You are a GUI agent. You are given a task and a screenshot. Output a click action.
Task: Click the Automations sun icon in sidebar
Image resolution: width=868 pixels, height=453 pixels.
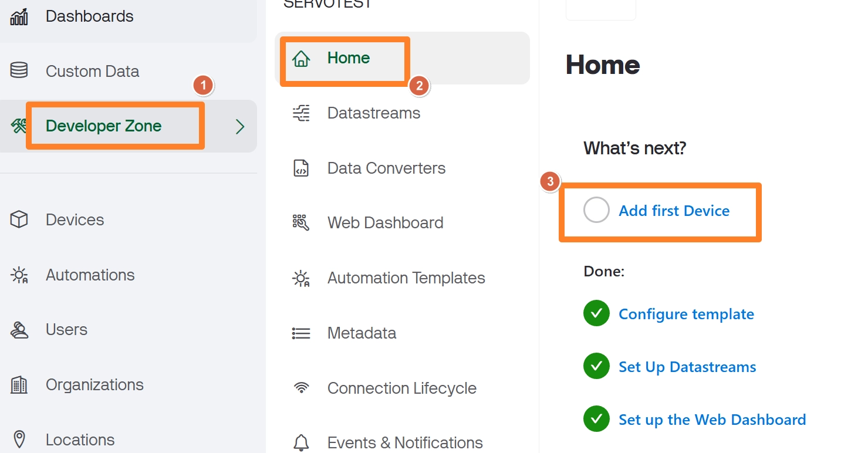pyautogui.click(x=19, y=275)
